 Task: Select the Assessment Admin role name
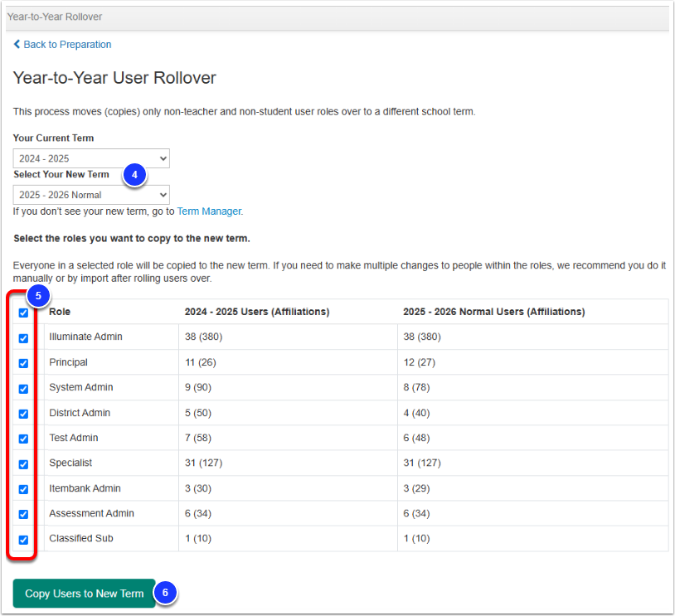92,513
